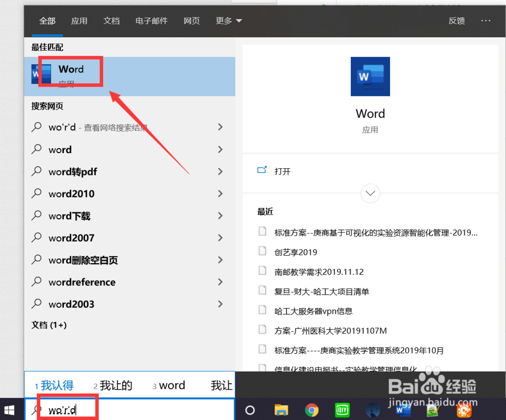This screenshot has height=420, width=506.
Task: Click the 反馈 feedback button
Action: [456, 21]
